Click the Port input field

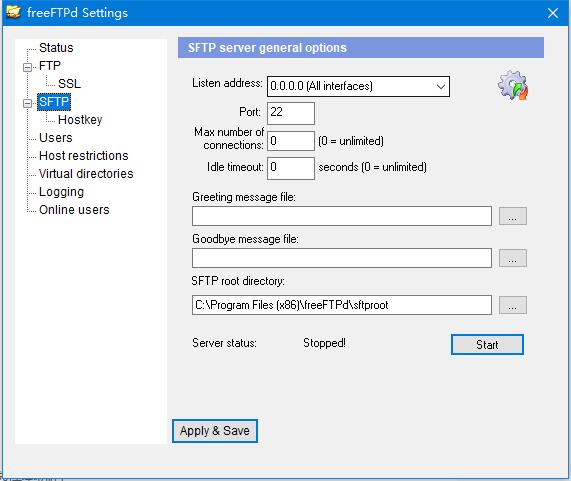[x=291, y=113]
